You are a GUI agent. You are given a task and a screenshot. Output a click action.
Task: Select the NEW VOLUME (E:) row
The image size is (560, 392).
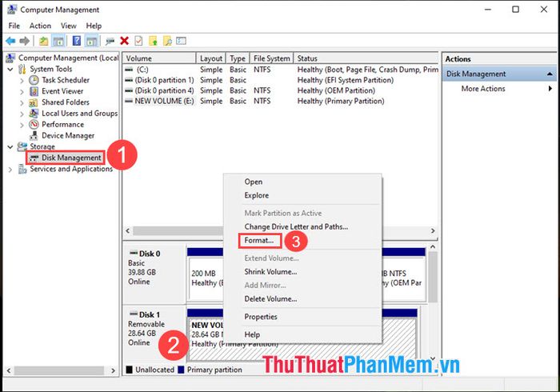[280, 101]
